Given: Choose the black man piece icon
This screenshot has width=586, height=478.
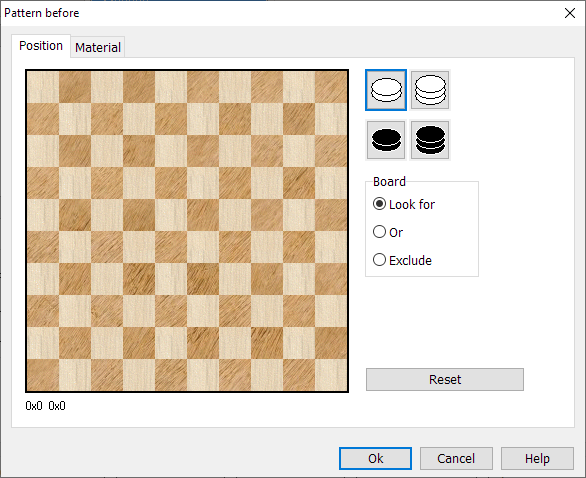Looking at the screenshot, I should tap(386, 140).
